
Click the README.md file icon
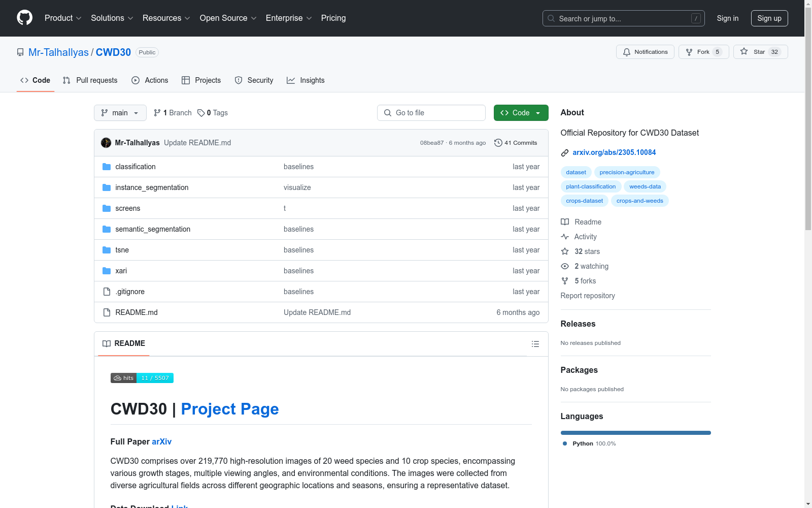tap(107, 312)
